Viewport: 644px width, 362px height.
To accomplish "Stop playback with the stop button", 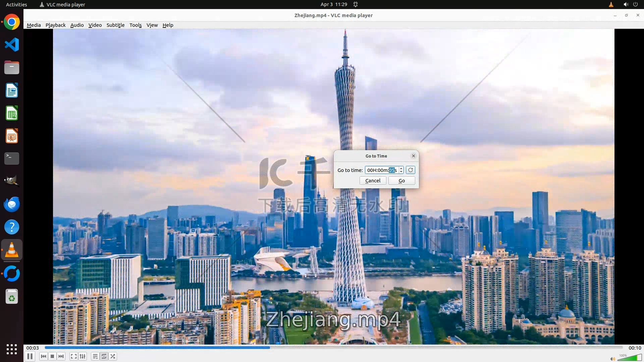I will click(52, 356).
